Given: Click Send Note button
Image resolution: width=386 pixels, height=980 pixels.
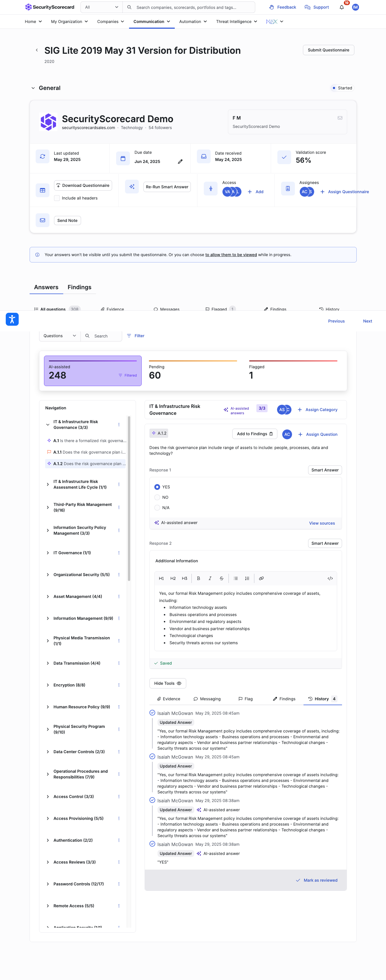Looking at the screenshot, I should coord(67,221).
